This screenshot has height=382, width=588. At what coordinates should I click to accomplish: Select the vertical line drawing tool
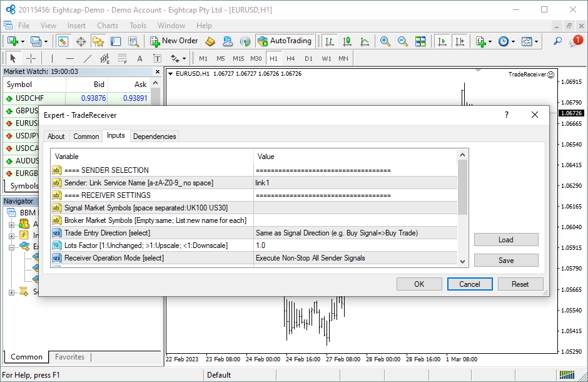coord(52,58)
